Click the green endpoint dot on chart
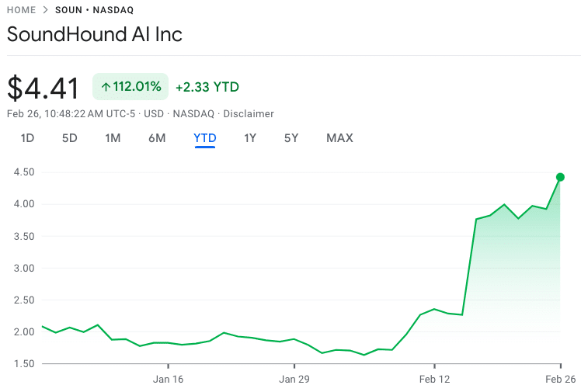This screenshot has width=581, height=392. [x=560, y=177]
